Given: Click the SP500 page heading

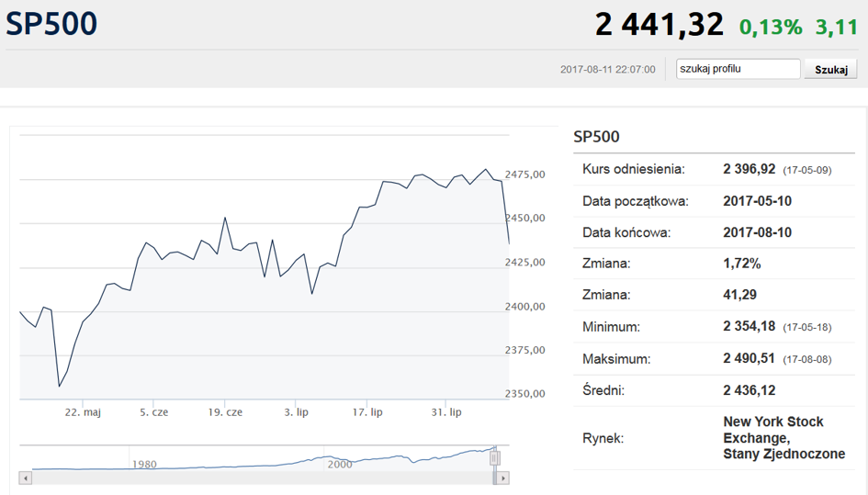Looking at the screenshot, I should 51,25.
